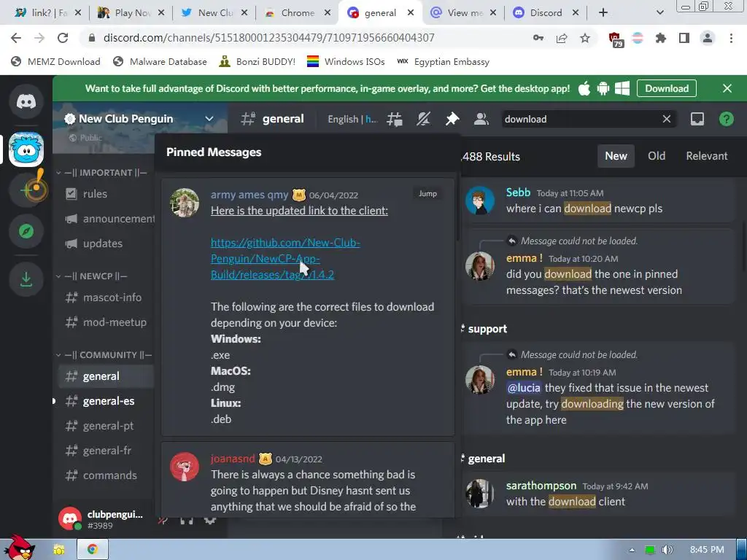The image size is (747, 560).
Task: Click joanasnd username in pinned message
Action: tap(233, 459)
